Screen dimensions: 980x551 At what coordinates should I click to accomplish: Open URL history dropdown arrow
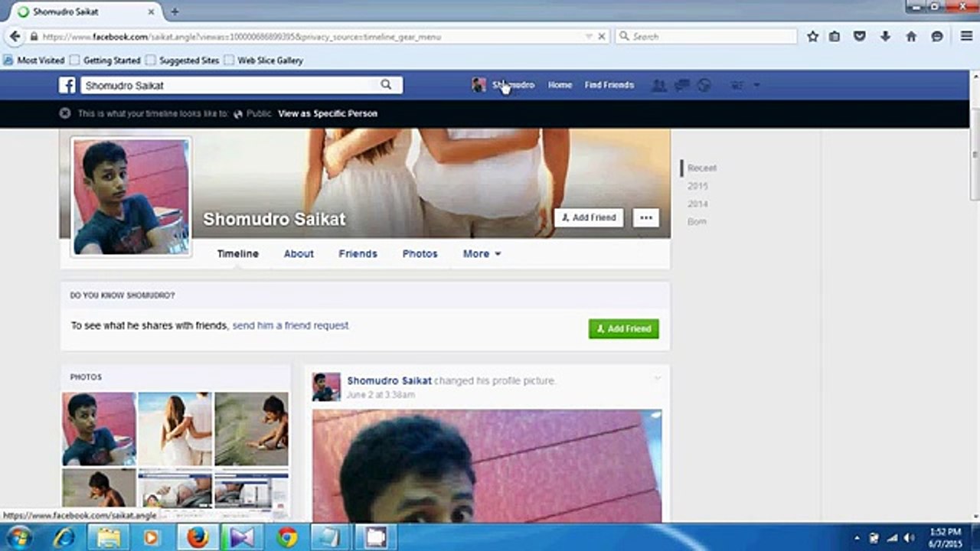(x=589, y=36)
